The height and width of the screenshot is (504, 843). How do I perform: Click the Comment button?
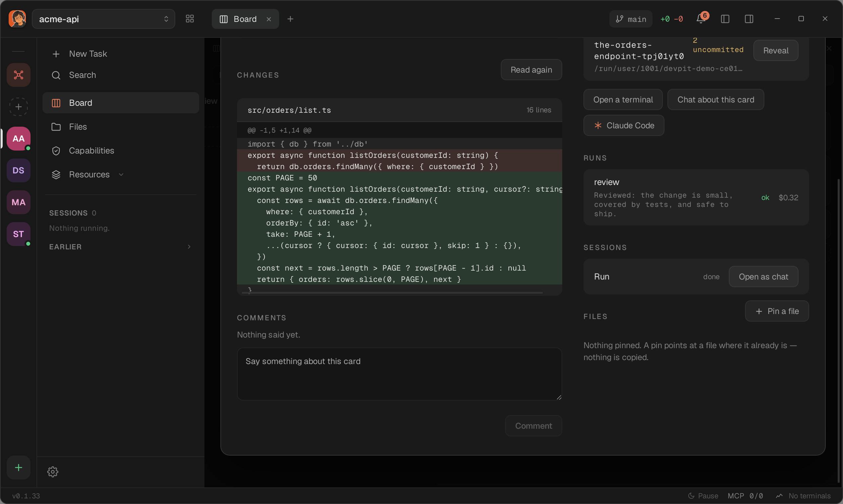(533, 425)
